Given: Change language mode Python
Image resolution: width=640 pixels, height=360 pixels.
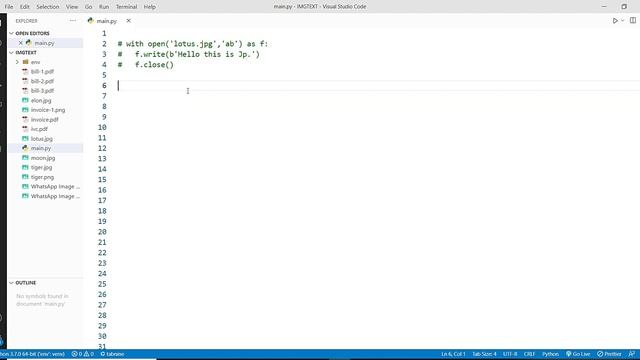Looking at the screenshot, I should [x=550, y=354].
